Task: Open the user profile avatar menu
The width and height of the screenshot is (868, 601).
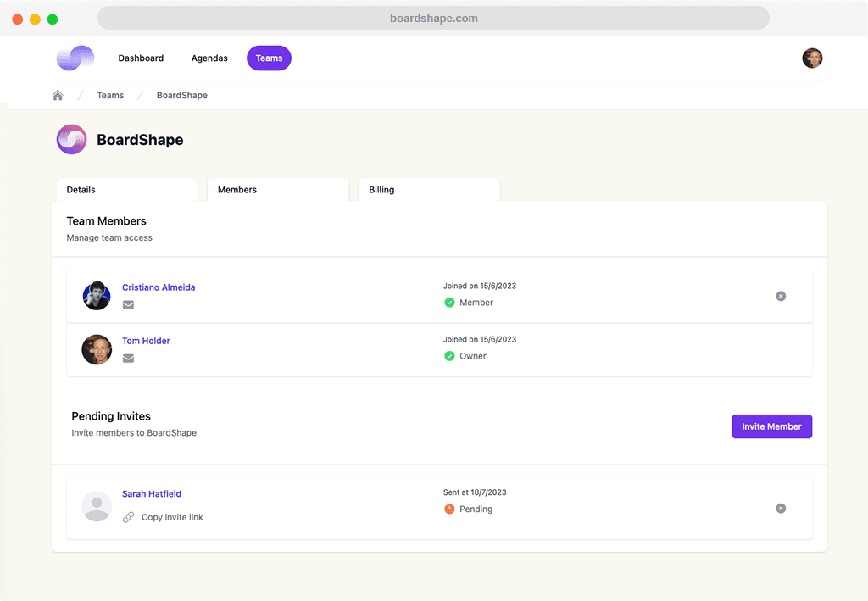Action: [x=812, y=58]
